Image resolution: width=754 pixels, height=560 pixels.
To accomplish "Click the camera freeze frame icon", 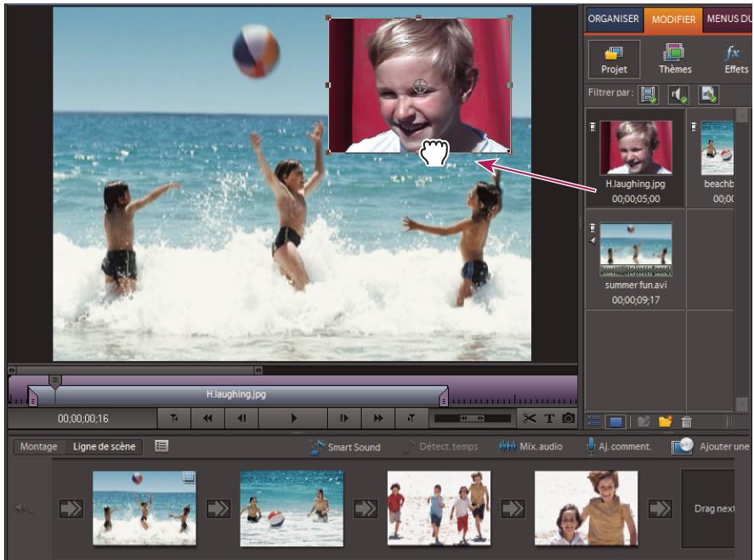I will 569,418.
